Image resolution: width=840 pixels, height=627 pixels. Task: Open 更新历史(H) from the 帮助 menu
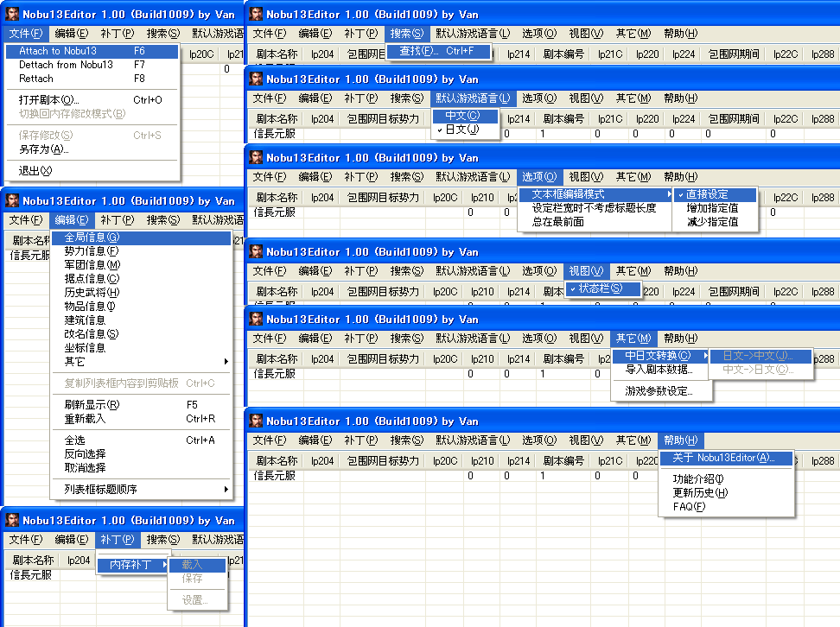[726, 493]
